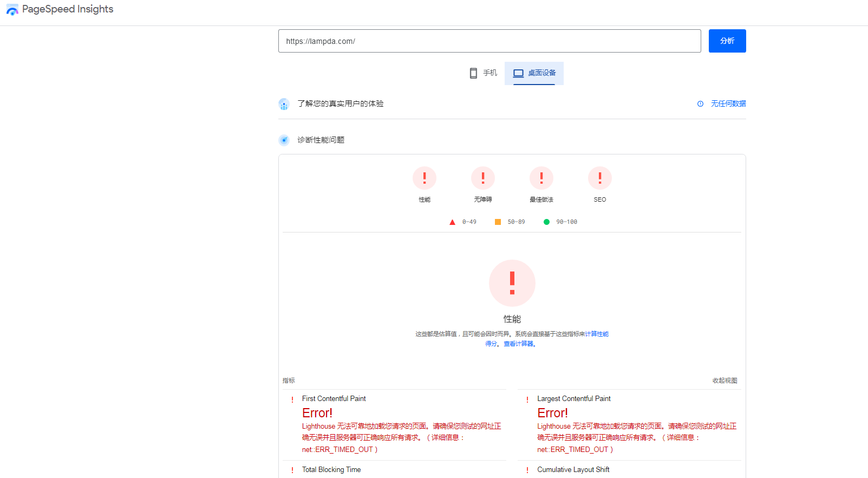Screen dimensions: 868x478
Task: Click the diagnose performance section icon
Action: (x=284, y=140)
